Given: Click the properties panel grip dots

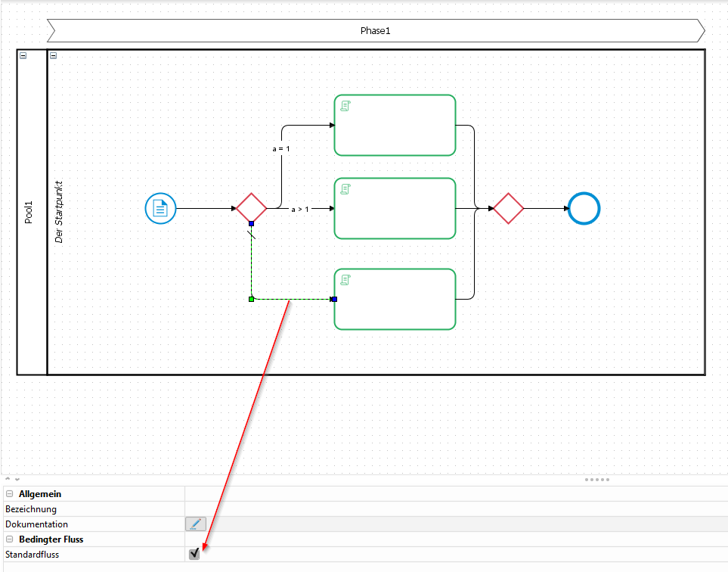Looking at the screenshot, I should pos(596,480).
